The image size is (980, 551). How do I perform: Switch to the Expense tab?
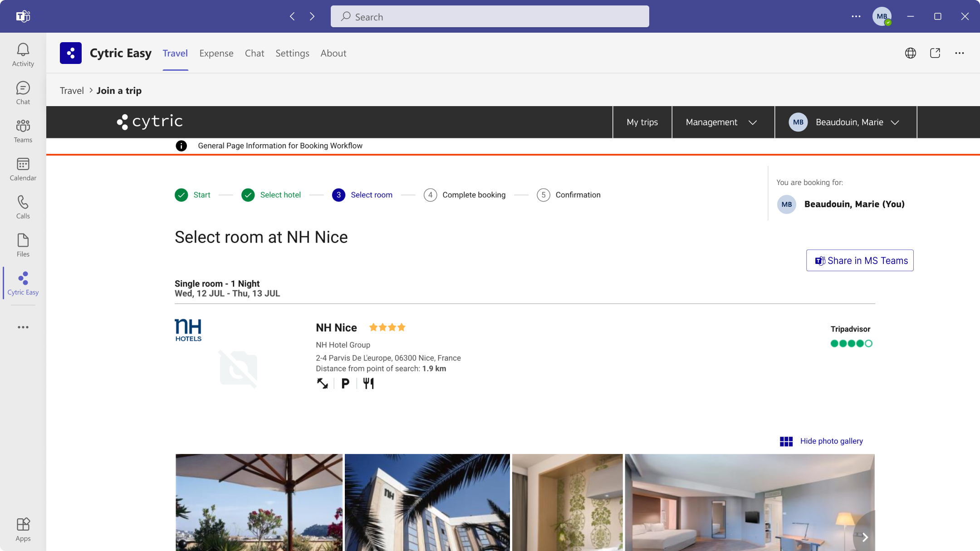216,53
